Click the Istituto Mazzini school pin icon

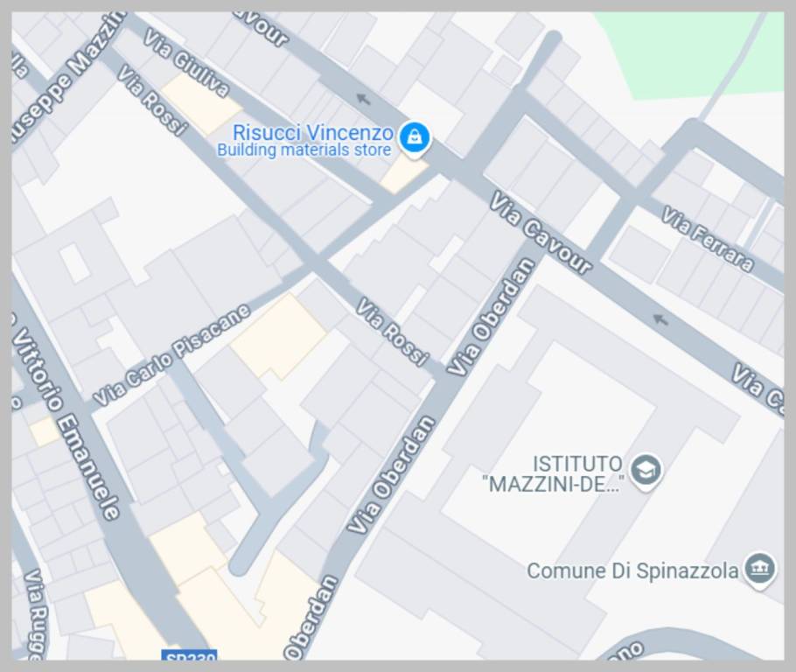646,471
